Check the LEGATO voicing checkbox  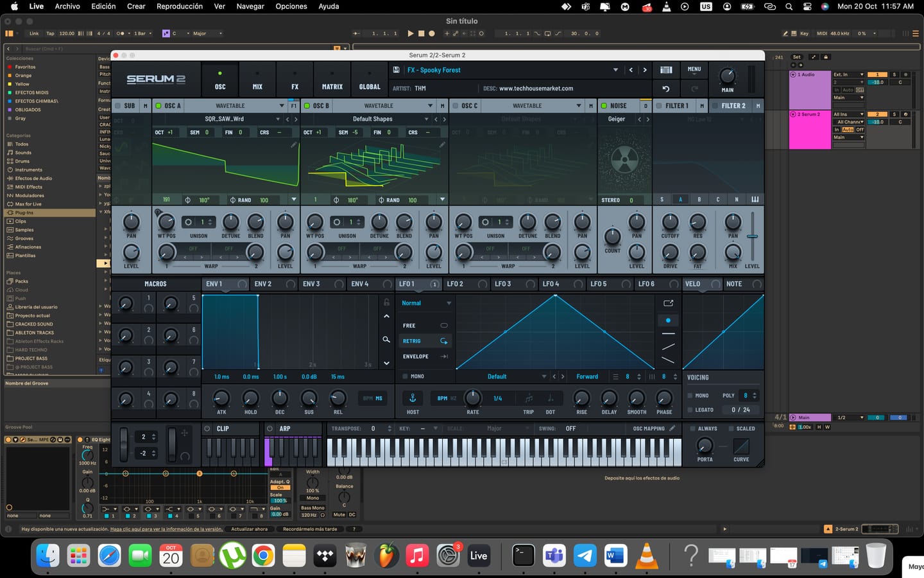coord(690,410)
